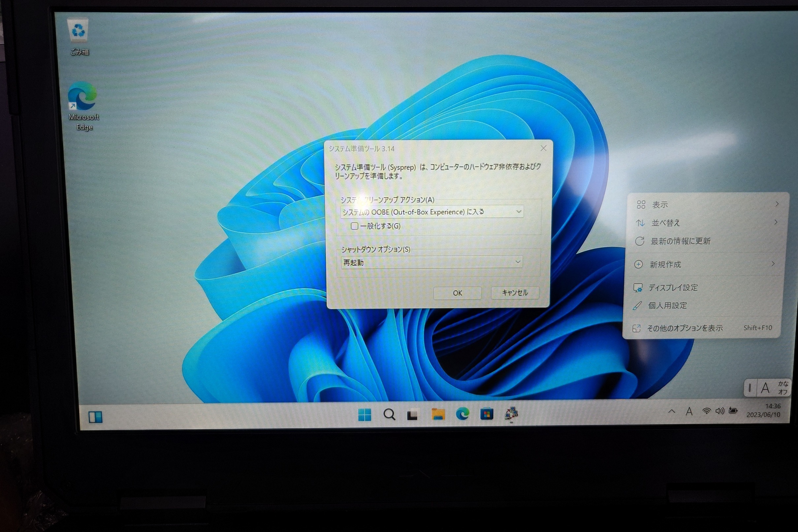Toggle the 一般化する(G) checkbox
The height and width of the screenshot is (532, 798).
pyautogui.click(x=354, y=226)
